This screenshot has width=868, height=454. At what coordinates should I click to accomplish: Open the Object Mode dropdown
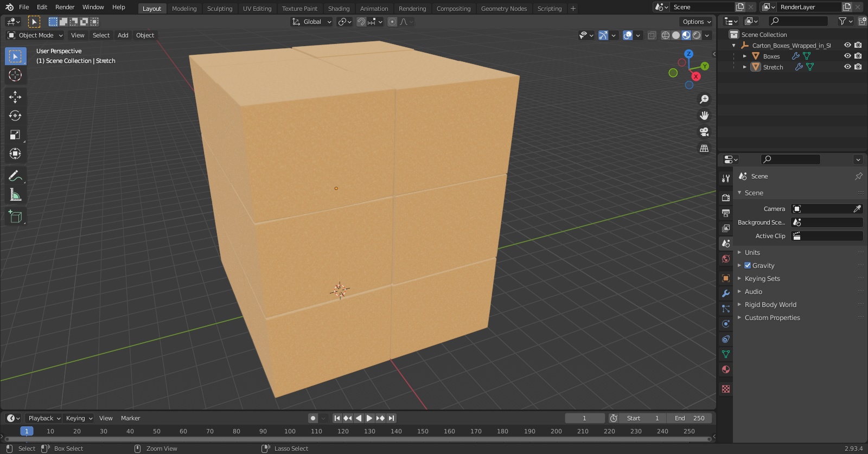(x=35, y=35)
